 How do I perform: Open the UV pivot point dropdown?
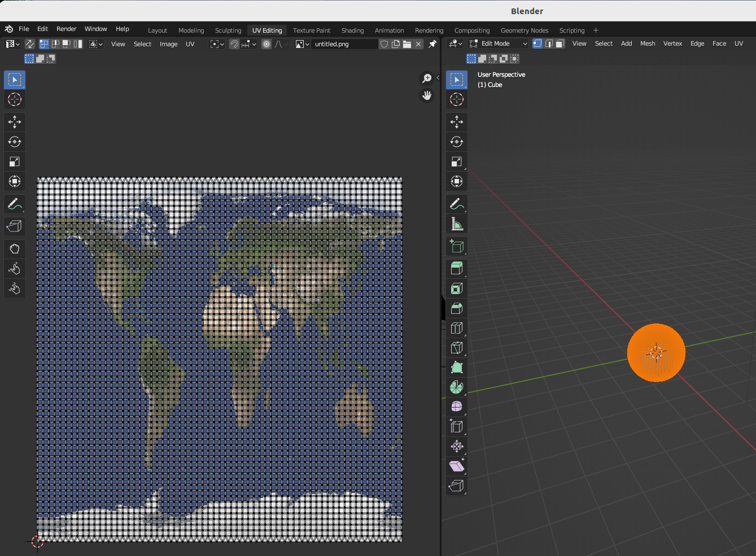tap(217, 44)
